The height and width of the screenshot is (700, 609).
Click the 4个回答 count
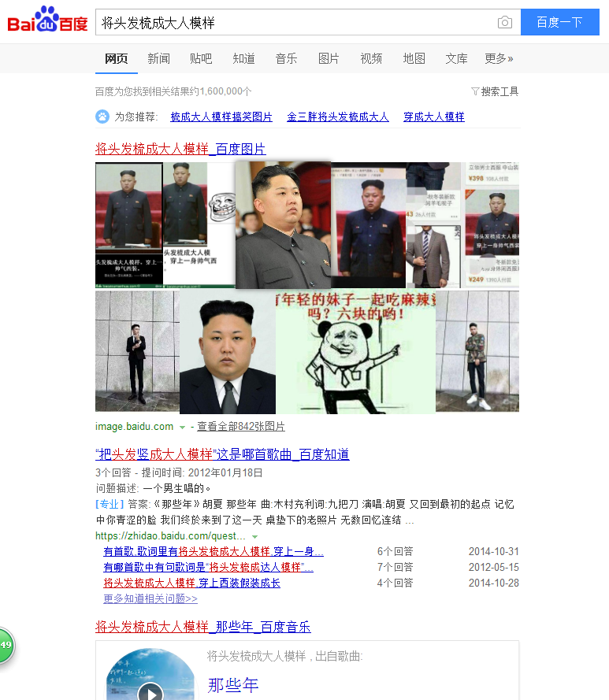click(395, 583)
